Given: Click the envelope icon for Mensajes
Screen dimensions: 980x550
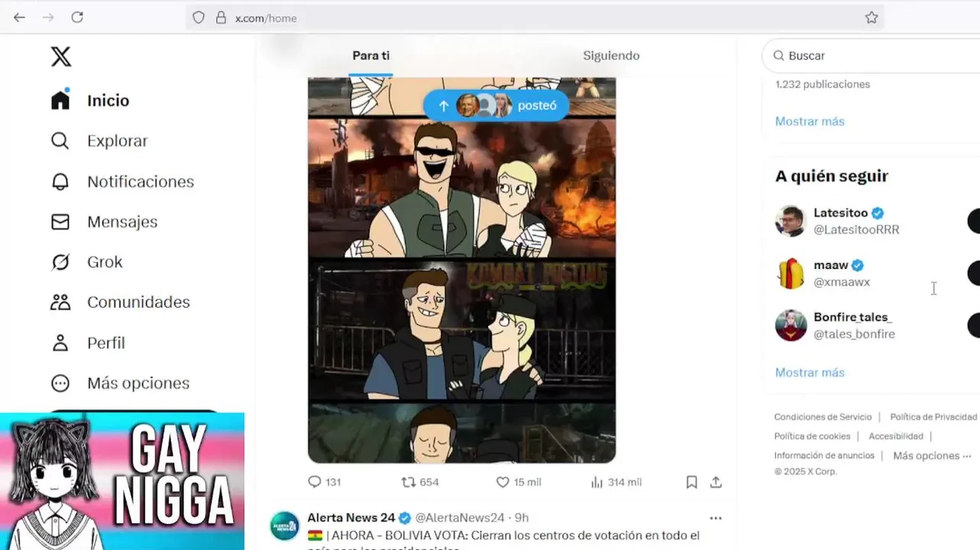Looking at the screenshot, I should click(x=60, y=222).
